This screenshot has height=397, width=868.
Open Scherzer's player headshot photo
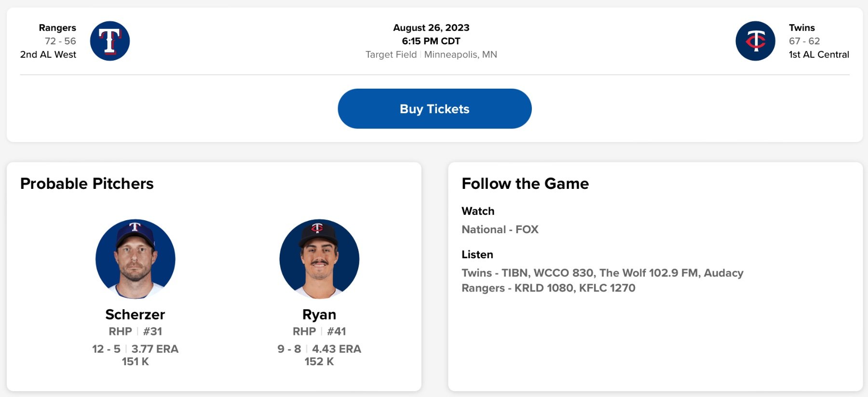click(x=136, y=259)
